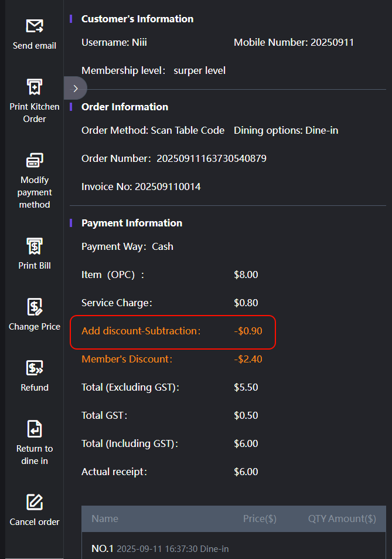Viewport: 392px width, 559px height.
Task: Click the Cancel order icon
Action: point(35,502)
